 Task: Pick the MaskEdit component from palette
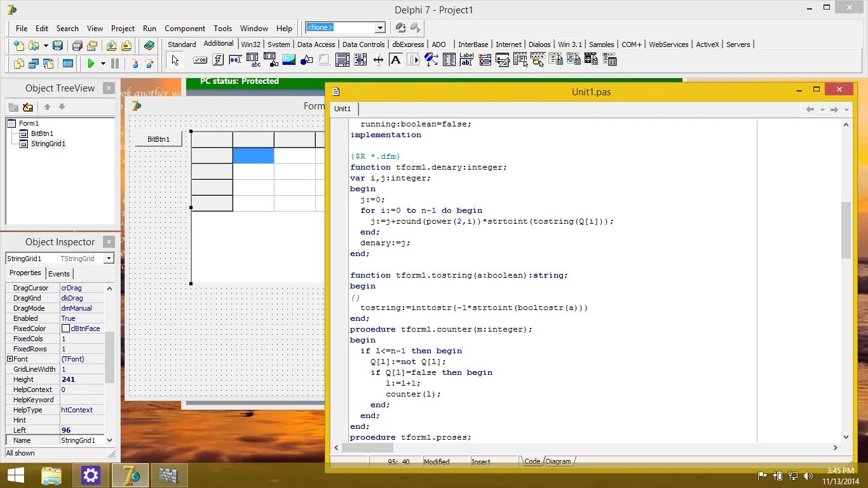point(236,60)
